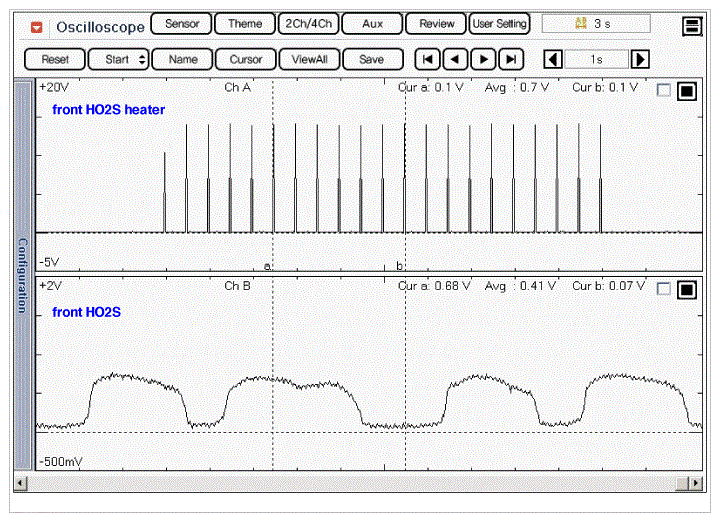Decrease time base with left arrow
This screenshot has width=720, height=522.
coord(553,59)
